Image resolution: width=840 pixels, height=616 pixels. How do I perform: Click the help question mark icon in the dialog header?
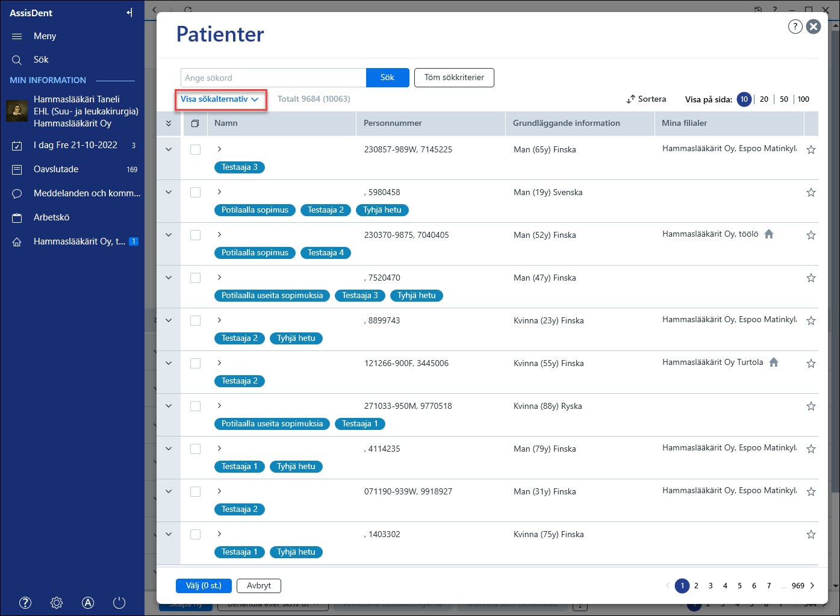coord(795,26)
